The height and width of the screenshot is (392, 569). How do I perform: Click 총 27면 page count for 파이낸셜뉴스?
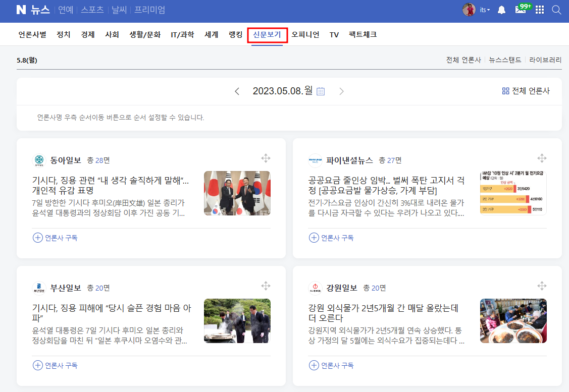click(x=390, y=160)
